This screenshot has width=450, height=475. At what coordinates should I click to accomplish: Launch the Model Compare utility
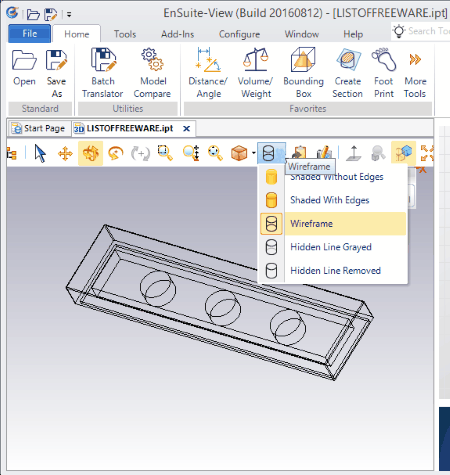point(152,73)
